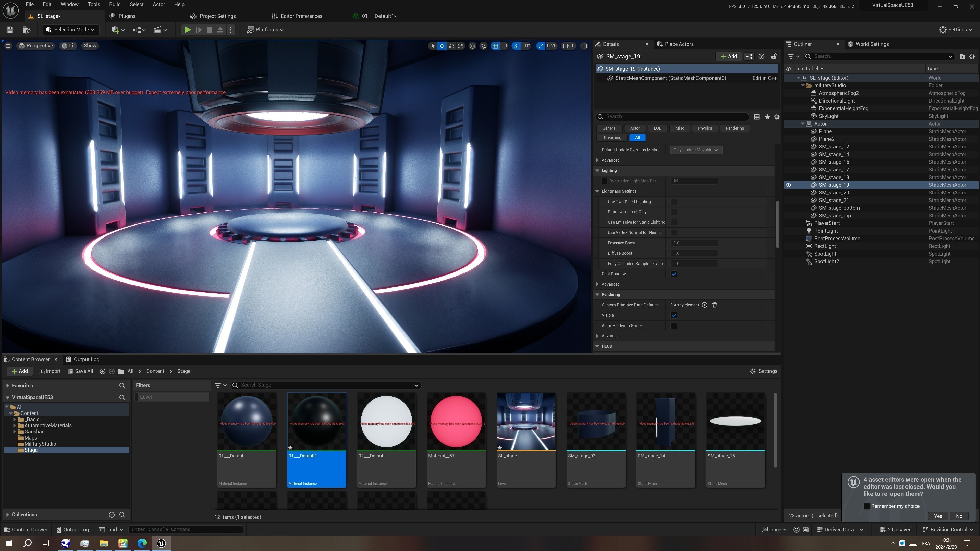Click the Edit in C++ link

click(x=764, y=78)
